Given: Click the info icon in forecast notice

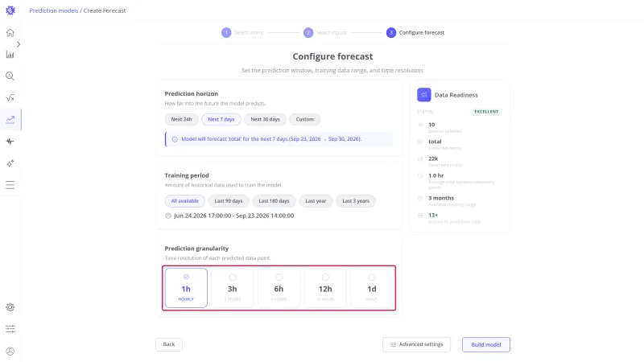Looking at the screenshot, I should [x=175, y=139].
